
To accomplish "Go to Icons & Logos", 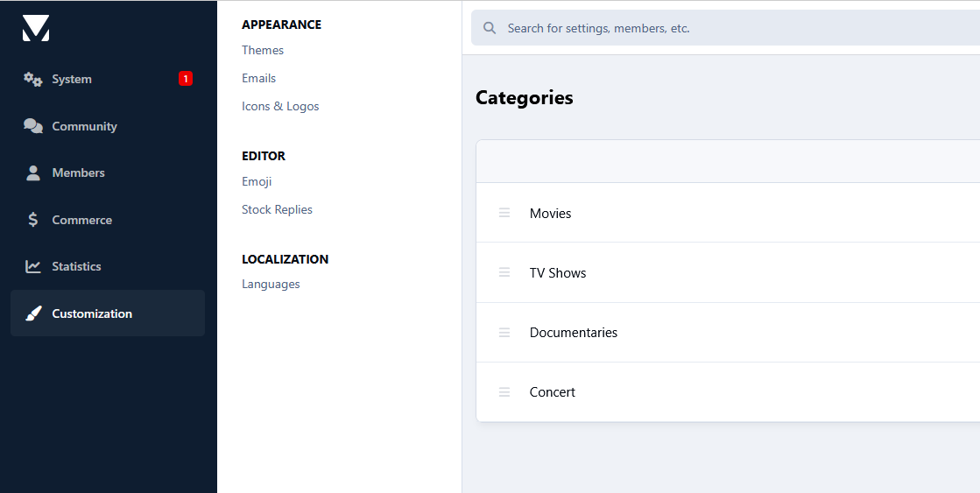I will [x=280, y=106].
